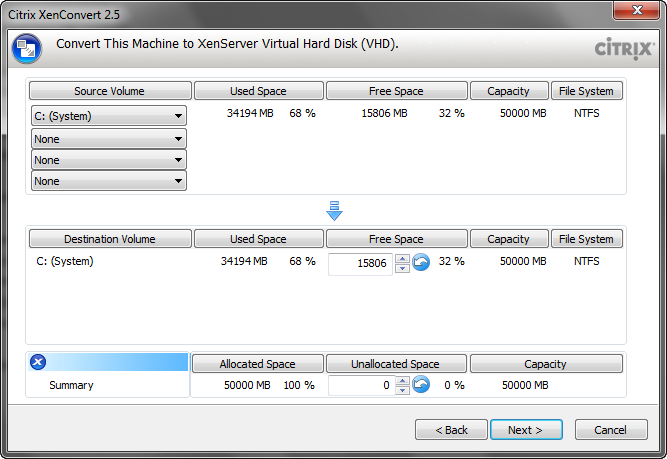Go back with the < Back button
The height and width of the screenshot is (459, 667).
click(451, 430)
